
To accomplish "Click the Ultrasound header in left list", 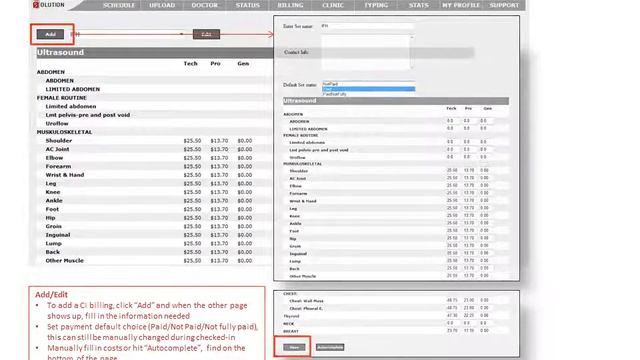I will (60, 53).
